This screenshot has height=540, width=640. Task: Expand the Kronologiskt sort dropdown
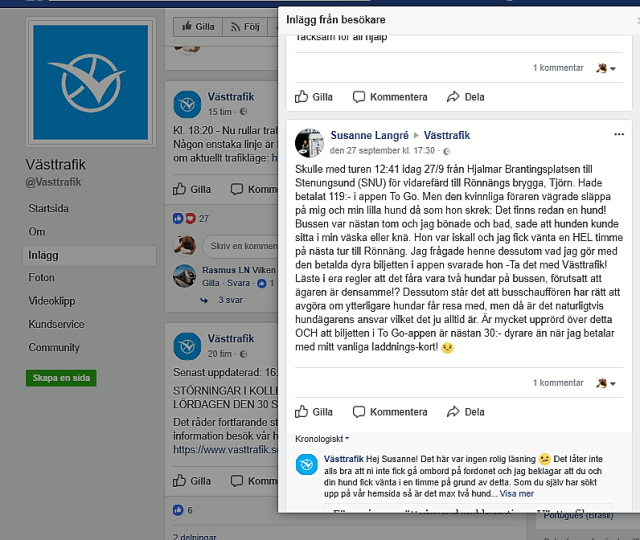(x=322, y=439)
